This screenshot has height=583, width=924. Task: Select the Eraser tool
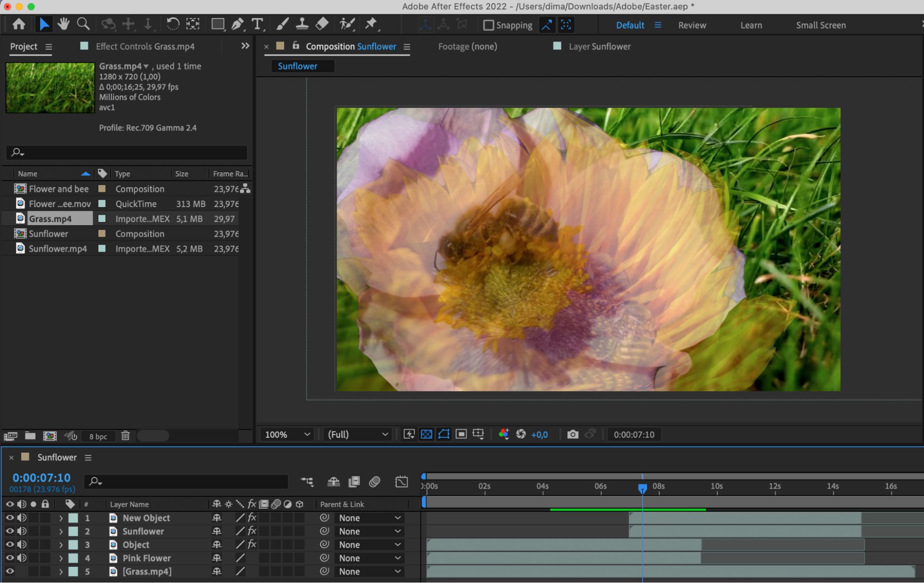(x=322, y=24)
